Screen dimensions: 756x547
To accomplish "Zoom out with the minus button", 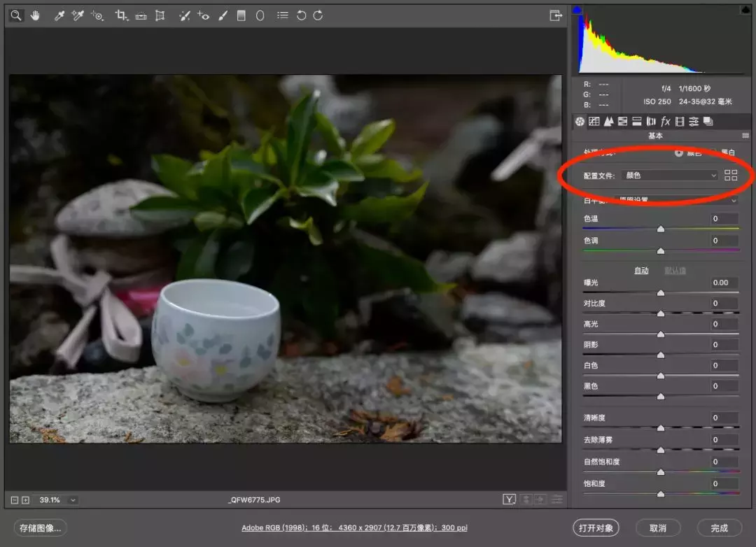I will pyautogui.click(x=15, y=500).
